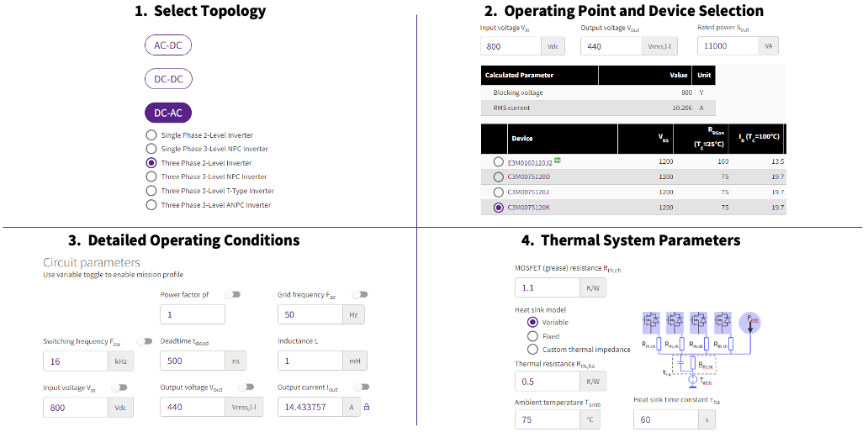Open the C3M0075120J device link
Image resolution: width=868 pixels, height=432 pixels.
click(528, 192)
